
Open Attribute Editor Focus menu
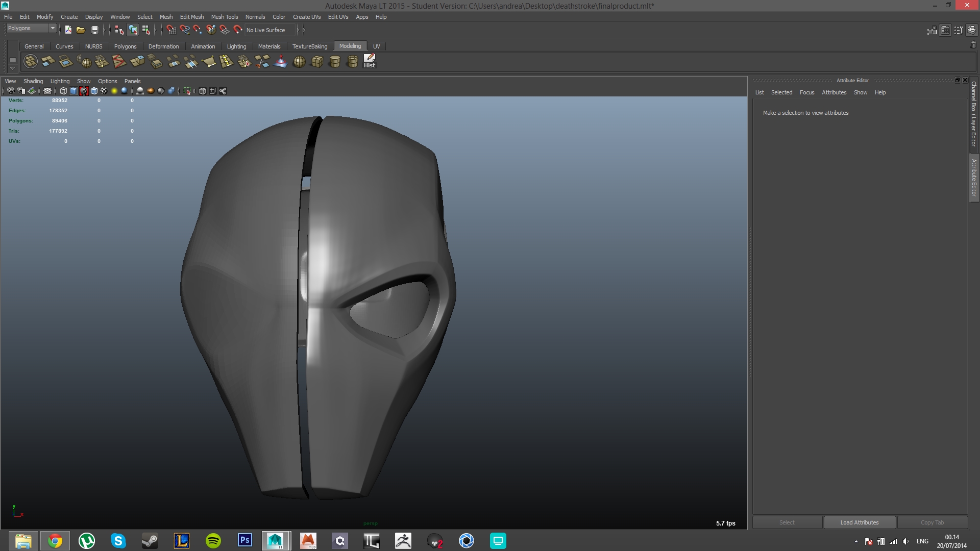806,92
